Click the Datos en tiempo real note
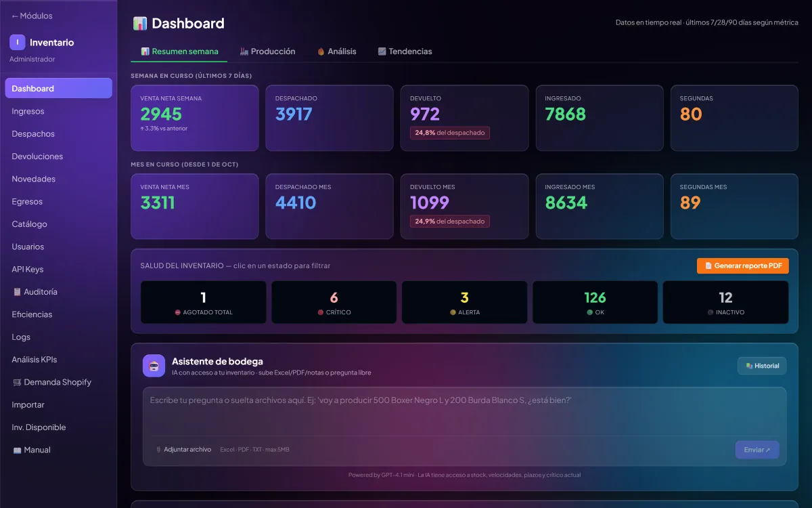This screenshot has height=508, width=812. pyautogui.click(x=707, y=22)
